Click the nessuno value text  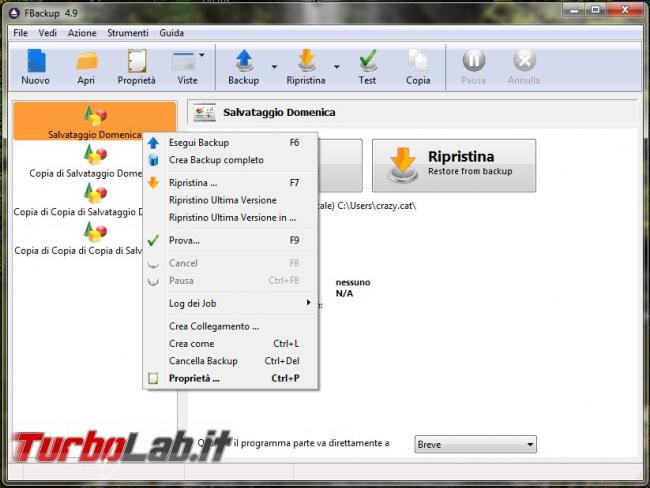[x=353, y=282]
